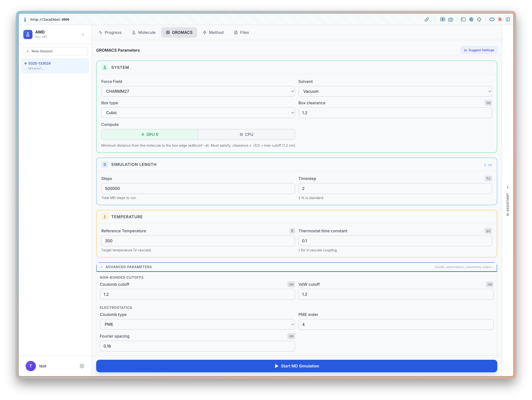532x400 pixels.
Task: Click the localhost:8000 address bar
Action: coord(50,19)
